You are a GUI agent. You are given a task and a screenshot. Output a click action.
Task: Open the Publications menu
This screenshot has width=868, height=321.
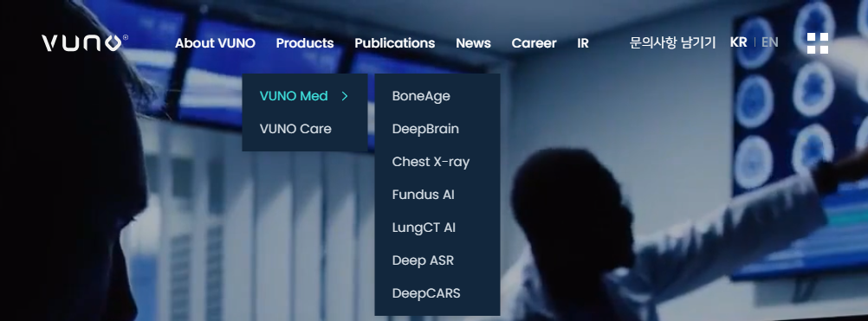coord(395,43)
